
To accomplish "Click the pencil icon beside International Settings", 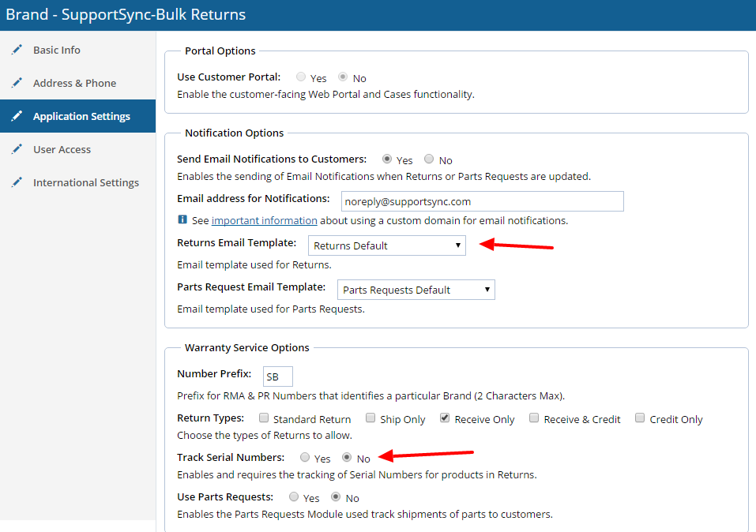I will pyautogui.click(x=17, y=182).
